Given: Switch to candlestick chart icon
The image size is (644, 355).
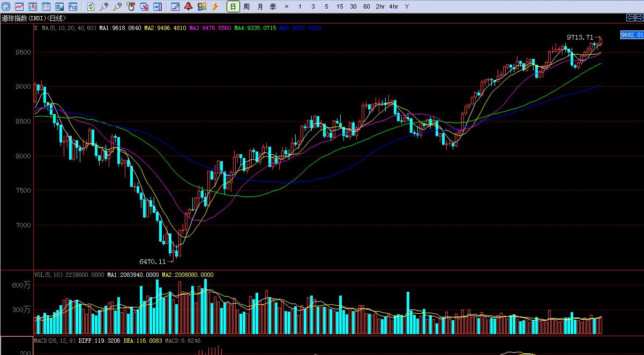Looking at the screenshot, I should [33, 6].
